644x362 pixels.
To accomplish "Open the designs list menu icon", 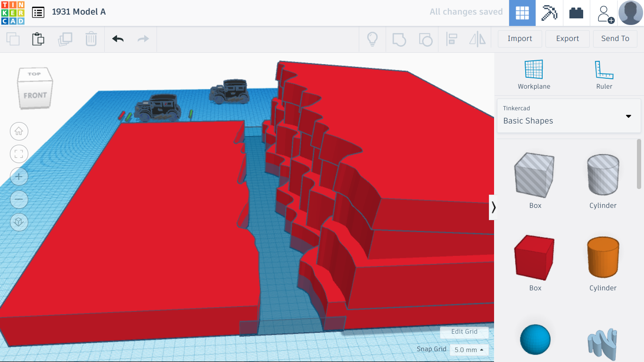I will coord(38,12).
